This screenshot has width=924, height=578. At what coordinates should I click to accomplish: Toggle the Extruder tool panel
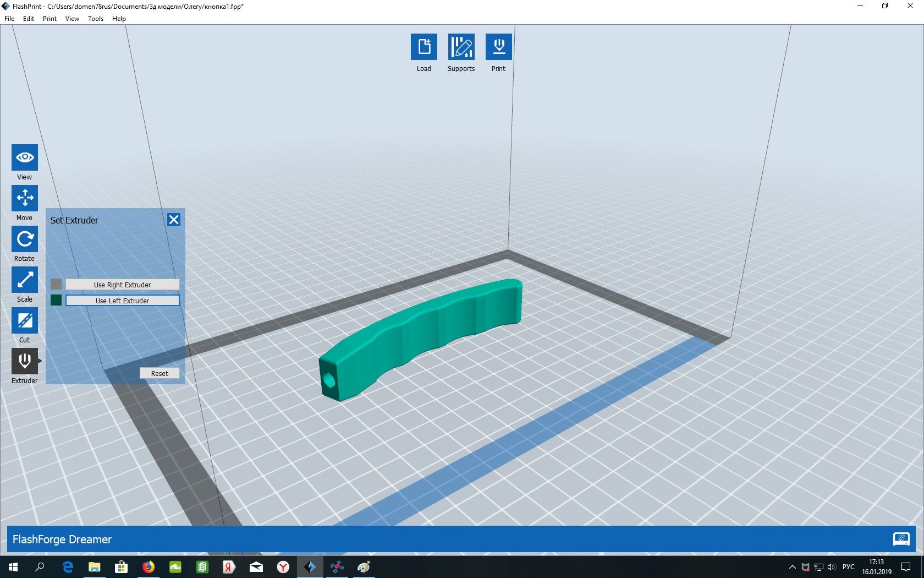(25, 361)
